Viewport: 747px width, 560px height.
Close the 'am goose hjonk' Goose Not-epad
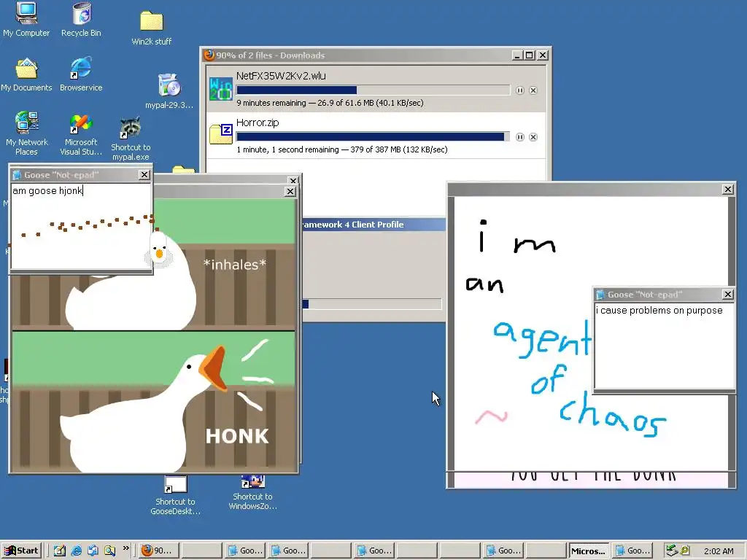click(144, 175)
